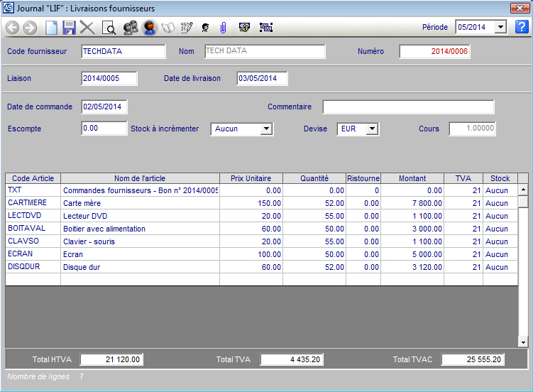Image resolution: width=533 pixels, height=392 pixels.
Task: Open the search magnifier icon
Action: (109, 28)
